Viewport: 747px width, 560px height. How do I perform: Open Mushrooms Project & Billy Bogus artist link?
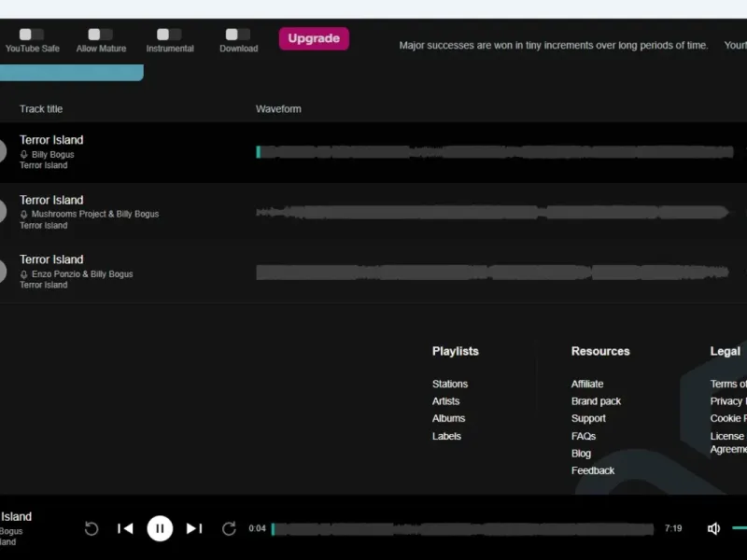95,215
